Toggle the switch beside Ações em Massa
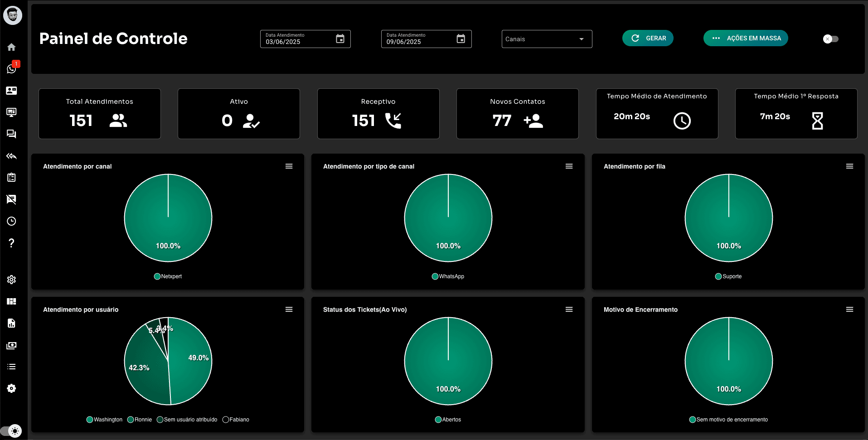Screen dimensions: 868x440 830,39
